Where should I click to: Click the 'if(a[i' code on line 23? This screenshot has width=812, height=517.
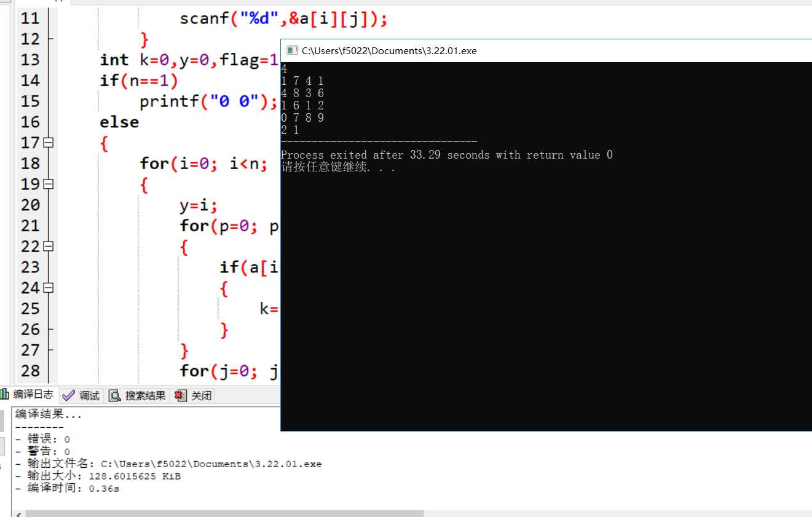coord(250,267)
